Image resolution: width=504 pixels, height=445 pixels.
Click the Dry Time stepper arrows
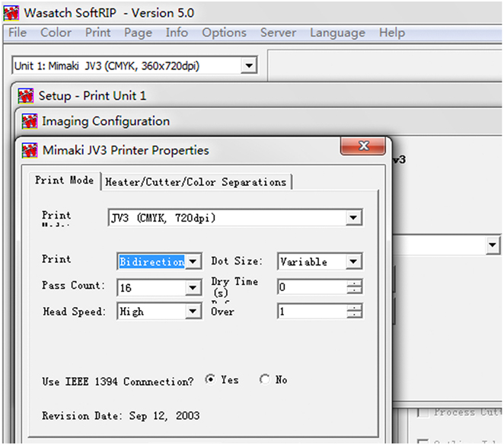[x=354, y=287]
